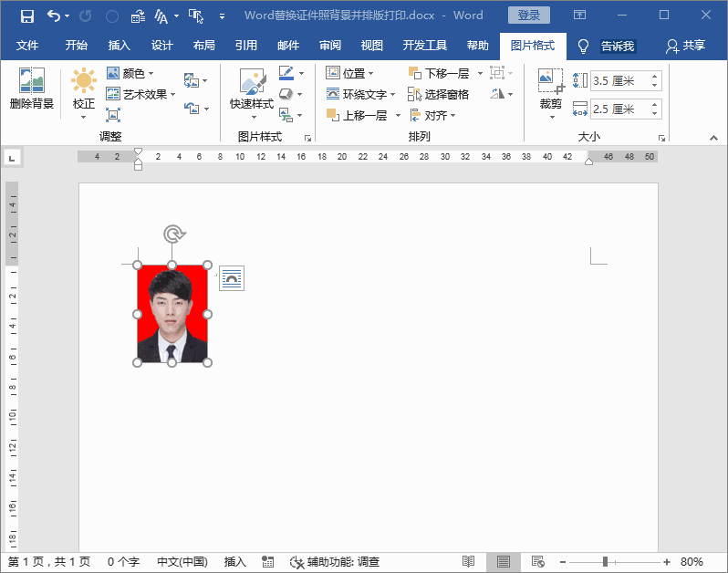Open the 选择窗格 selection pane
Viewport: 728px width, 573px height.
pos(438,94)
